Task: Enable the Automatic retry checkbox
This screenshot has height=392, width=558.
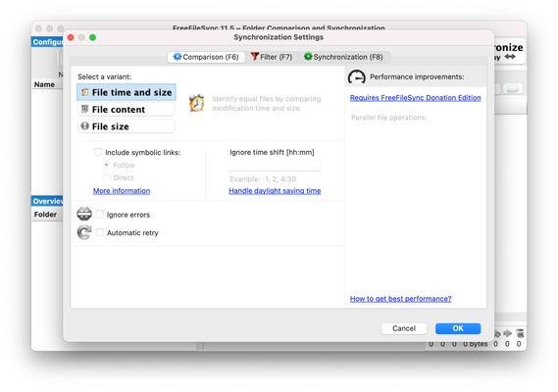Action: click(x=100, y=232)
